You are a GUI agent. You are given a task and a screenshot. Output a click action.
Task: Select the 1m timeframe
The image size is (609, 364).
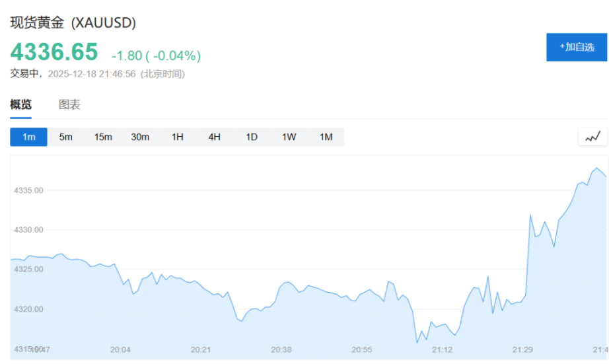coord(28,137)
